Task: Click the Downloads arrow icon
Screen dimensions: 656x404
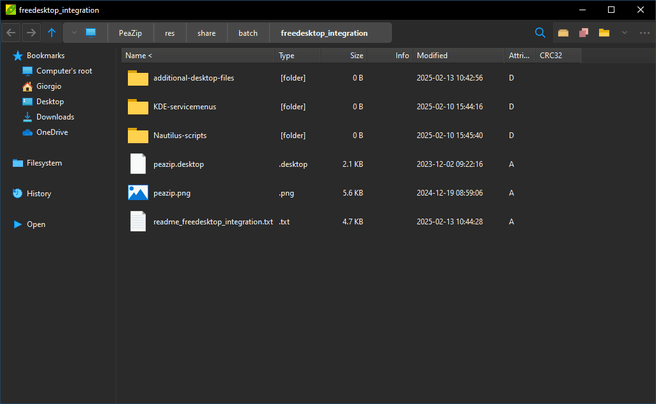Action: pyautogui.click(x=27, y=117)
